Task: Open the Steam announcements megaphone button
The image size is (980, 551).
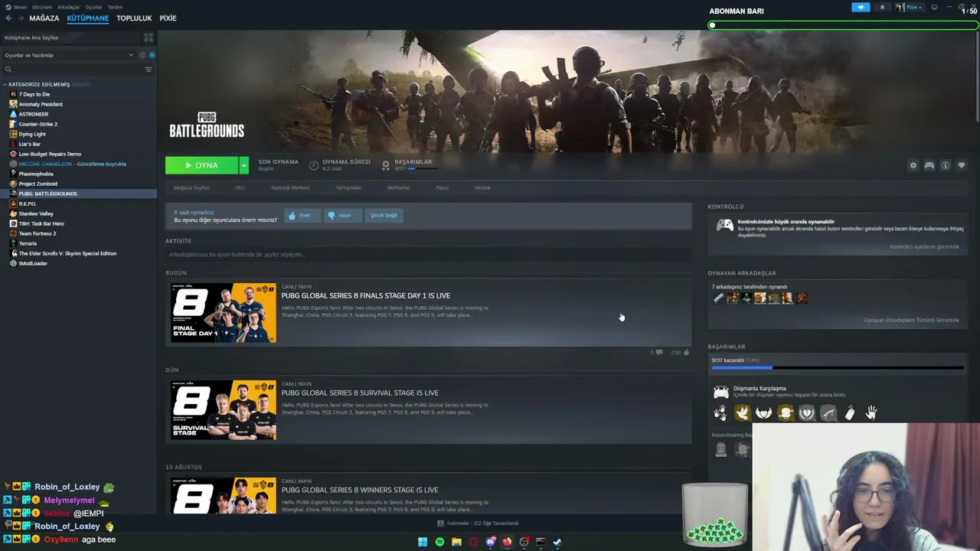Action: point(861,8)
